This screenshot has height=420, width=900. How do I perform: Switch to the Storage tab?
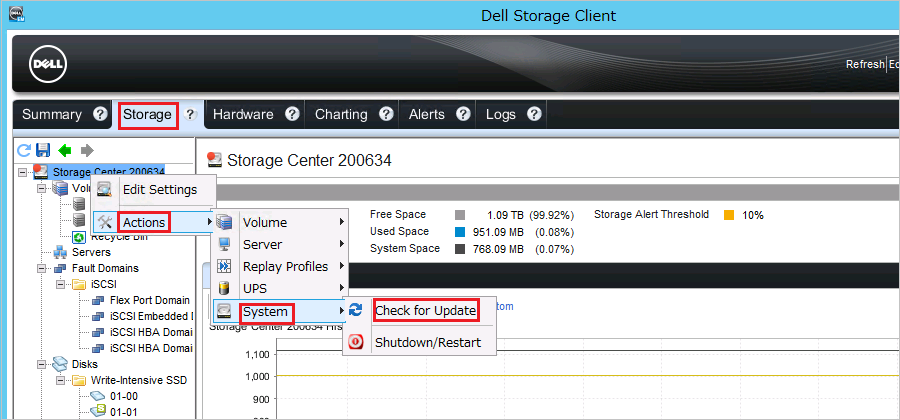[148, 115]
